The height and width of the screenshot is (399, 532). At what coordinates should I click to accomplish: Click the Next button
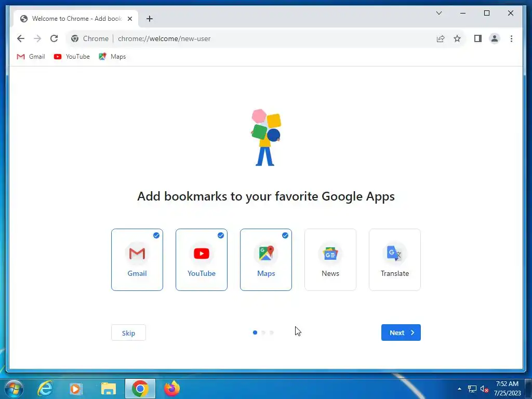coord(401,333)
